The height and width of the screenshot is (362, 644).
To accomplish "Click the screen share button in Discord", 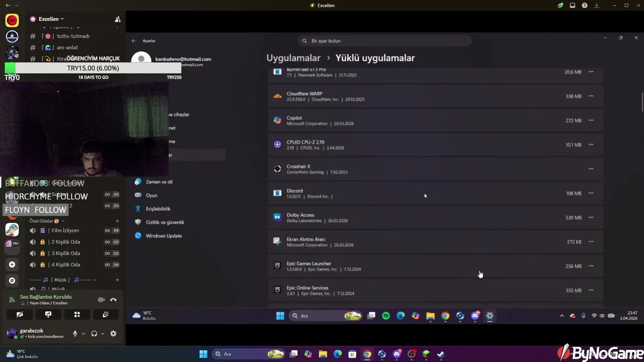I will [x=48, y=314].
